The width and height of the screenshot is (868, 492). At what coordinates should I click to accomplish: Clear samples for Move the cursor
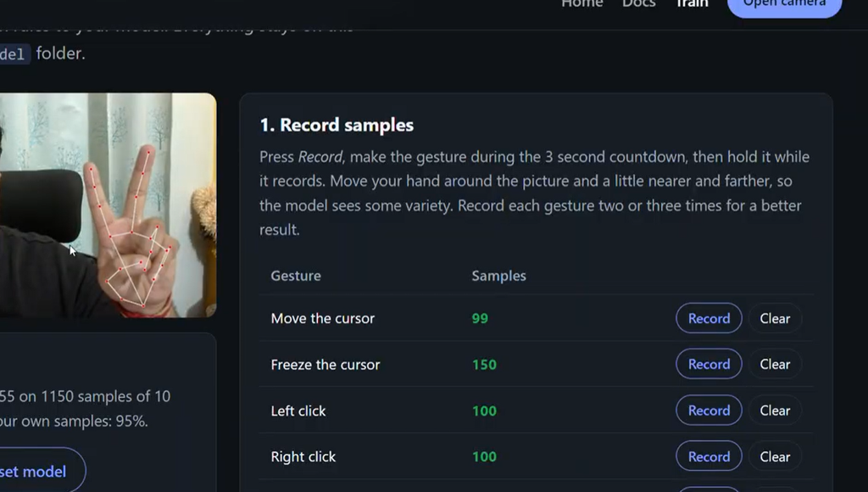tap(775, 318)
